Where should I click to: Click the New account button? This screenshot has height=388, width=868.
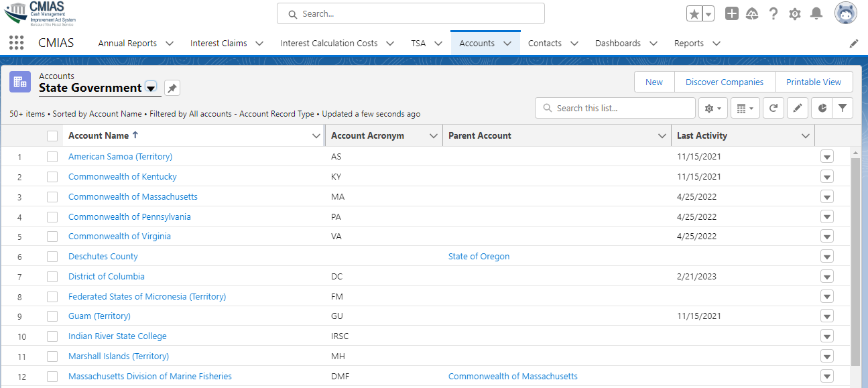click(654, 82)
